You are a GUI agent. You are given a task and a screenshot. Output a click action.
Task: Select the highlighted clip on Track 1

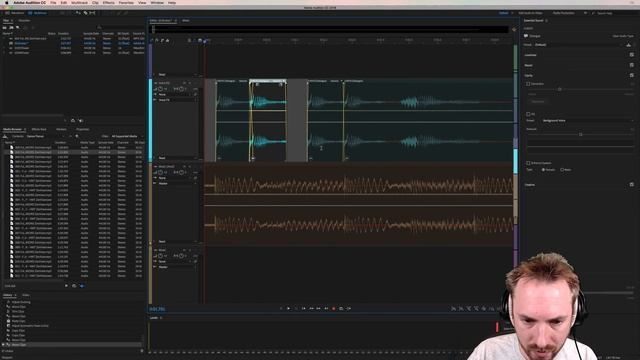click(x=268, y=120)
